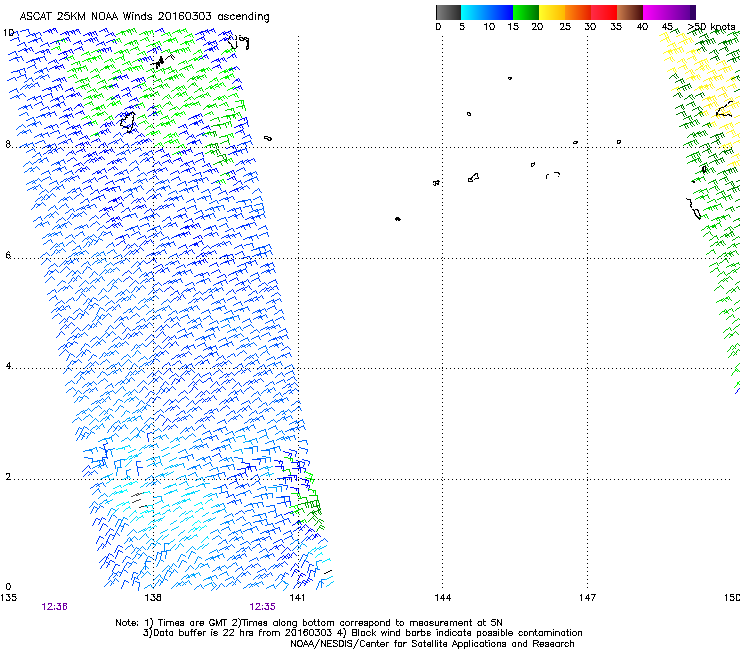Click the longitude label '147'
This screenshot has height=650, width=740.
point(588,598)
